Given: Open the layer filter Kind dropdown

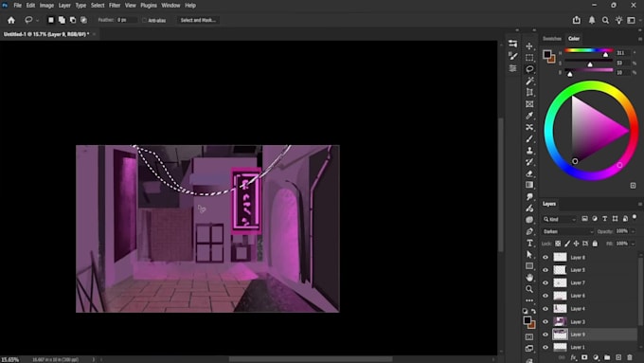Looking at the screenshot, I should point(560,219).
